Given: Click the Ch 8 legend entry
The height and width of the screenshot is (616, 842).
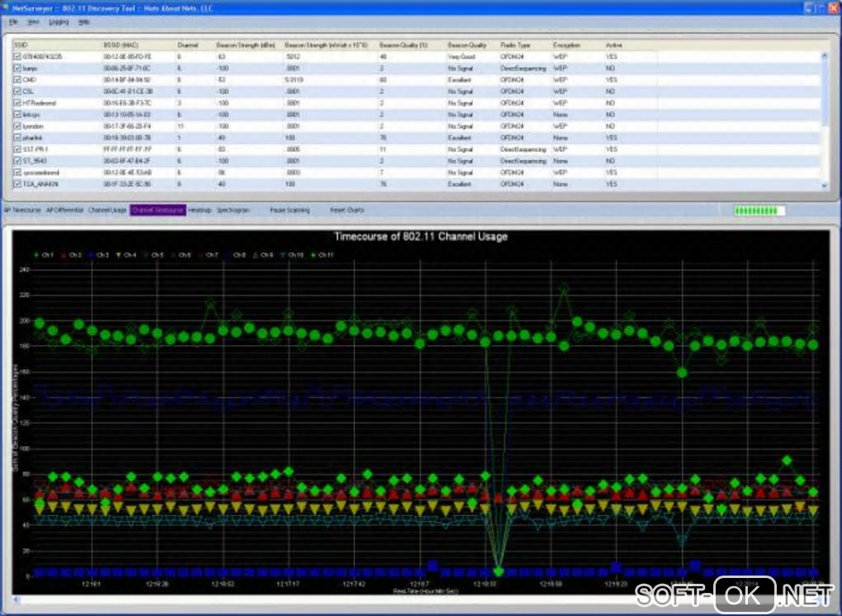Looking at the screenshot, I should pos(235,255).
